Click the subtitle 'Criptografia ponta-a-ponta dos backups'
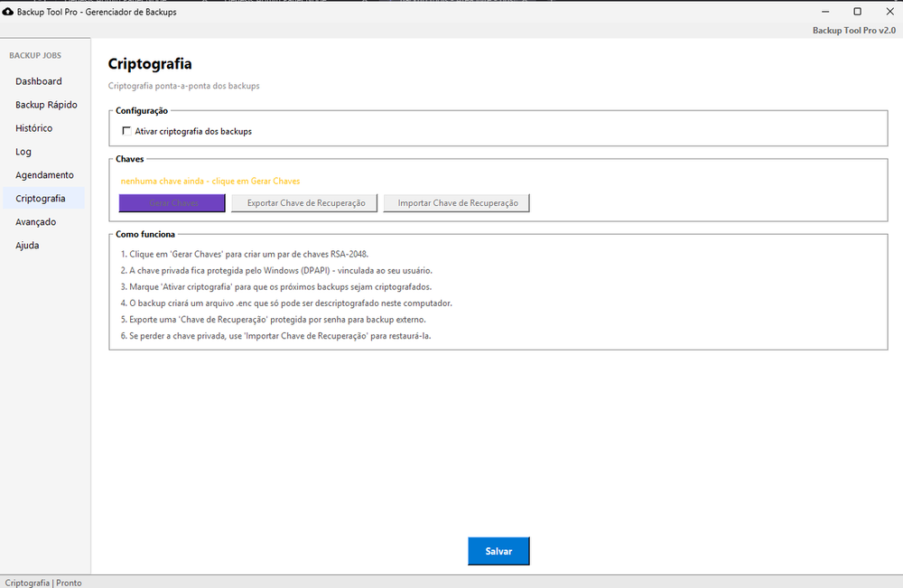 pos(183,86)
